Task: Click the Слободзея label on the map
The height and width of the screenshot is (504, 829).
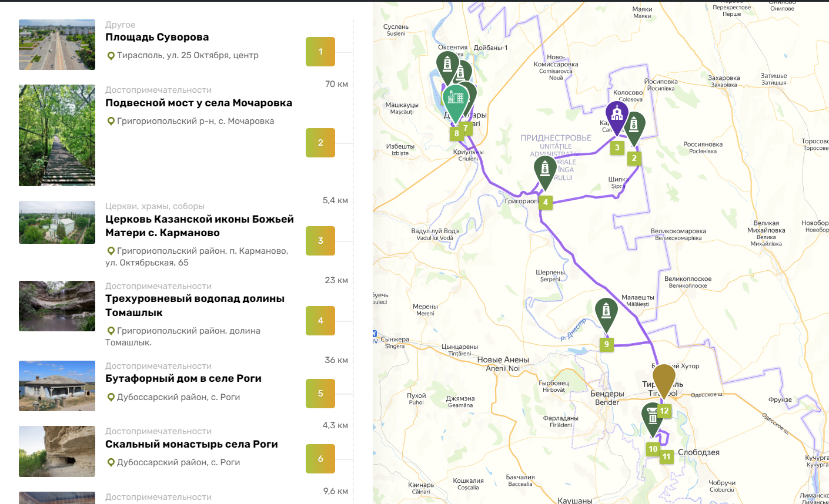Action: (698, 452)
